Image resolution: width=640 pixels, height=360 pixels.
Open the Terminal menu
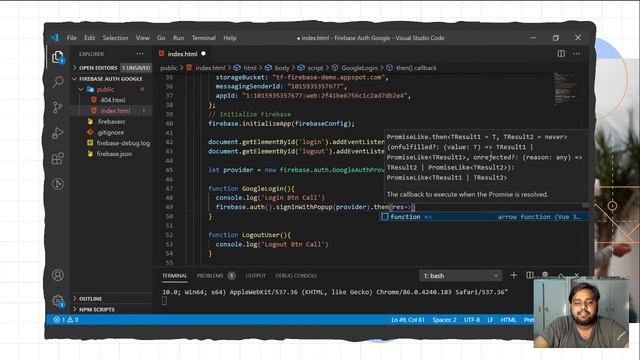tap(204, 38)
